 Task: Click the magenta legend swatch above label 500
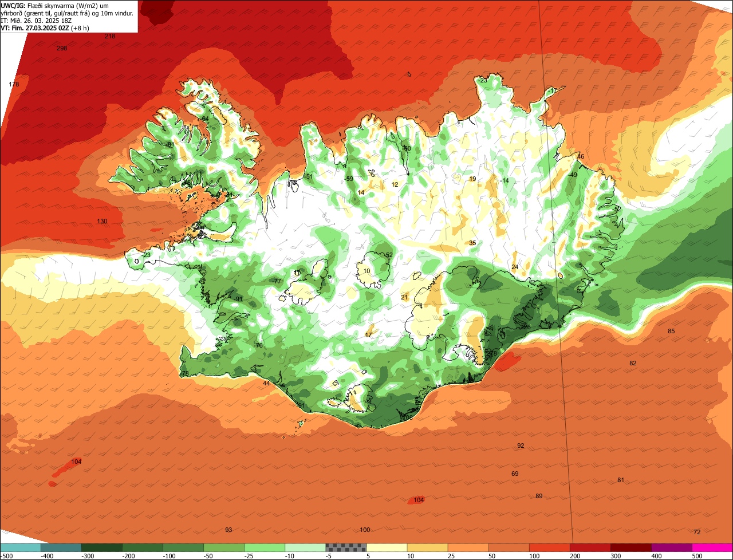(712, 547)
